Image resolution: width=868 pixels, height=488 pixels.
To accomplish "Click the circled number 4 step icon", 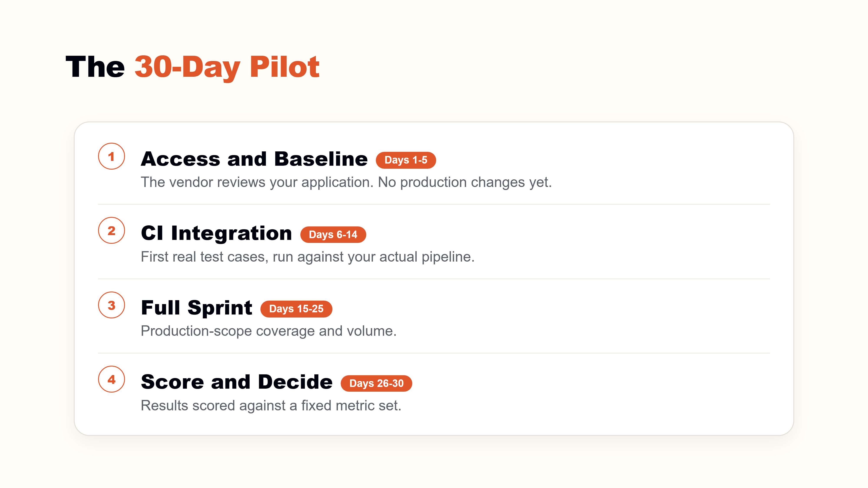I will 112,379.
